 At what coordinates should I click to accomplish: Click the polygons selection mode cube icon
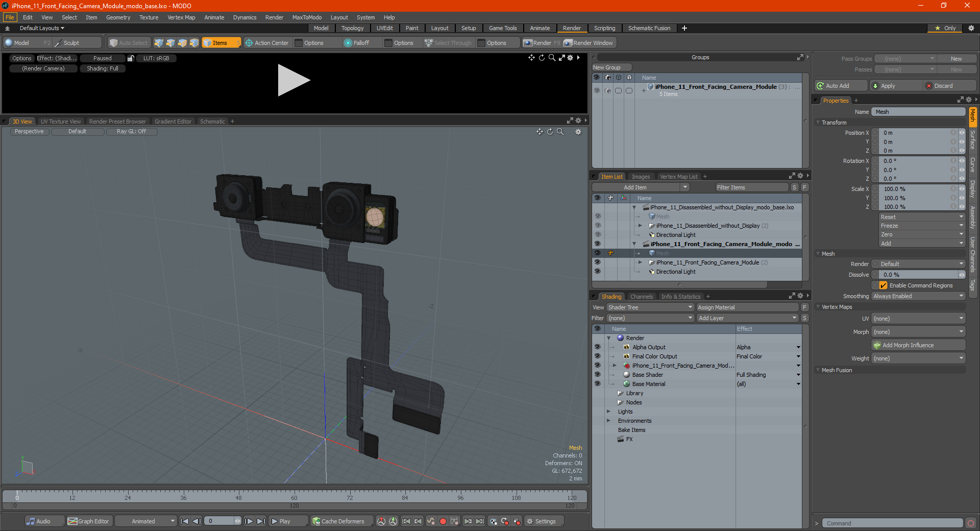click(182, 43)
